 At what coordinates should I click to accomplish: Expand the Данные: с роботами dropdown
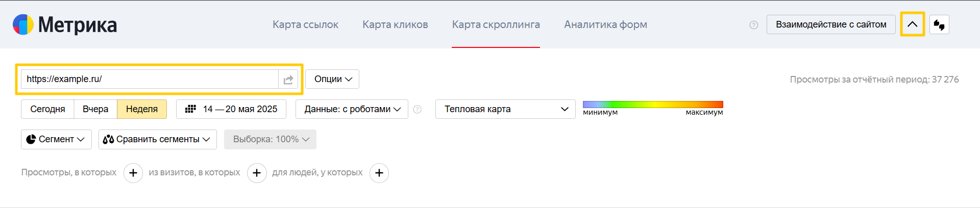pos(352,109)
